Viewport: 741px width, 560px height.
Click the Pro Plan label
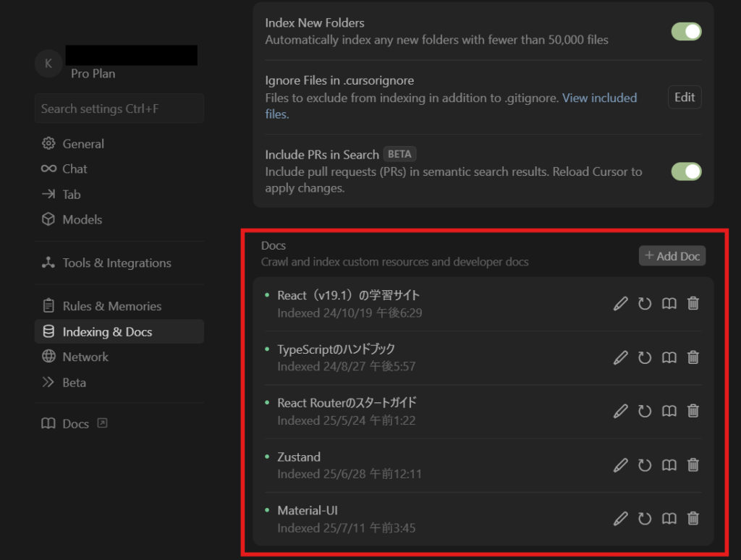click(x=93, y=74)
